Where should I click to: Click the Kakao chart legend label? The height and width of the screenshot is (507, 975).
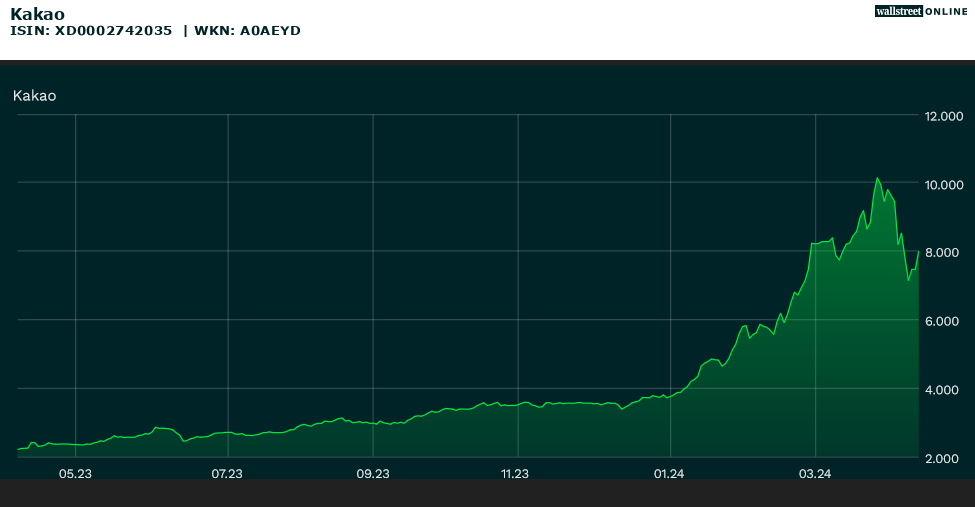(34, 96)
